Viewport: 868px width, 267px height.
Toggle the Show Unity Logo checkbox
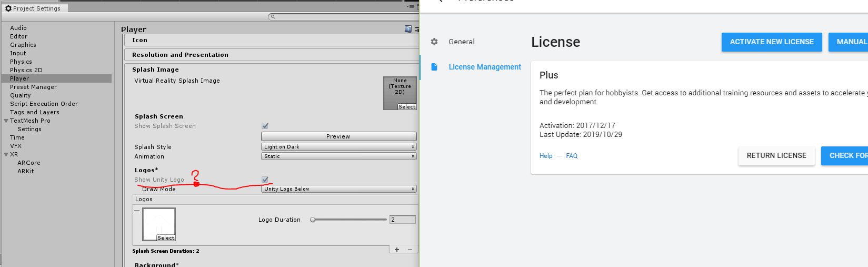point(265,180)
